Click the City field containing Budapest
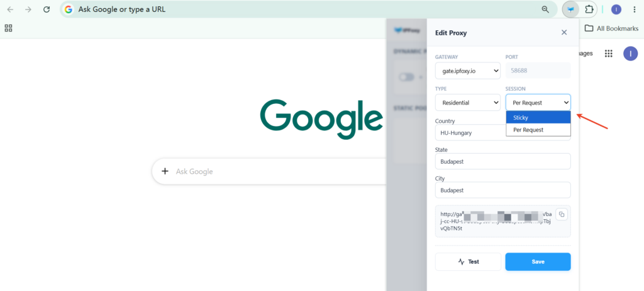The width and height of the screenshot is (644, 291). (x=503, y=190)
